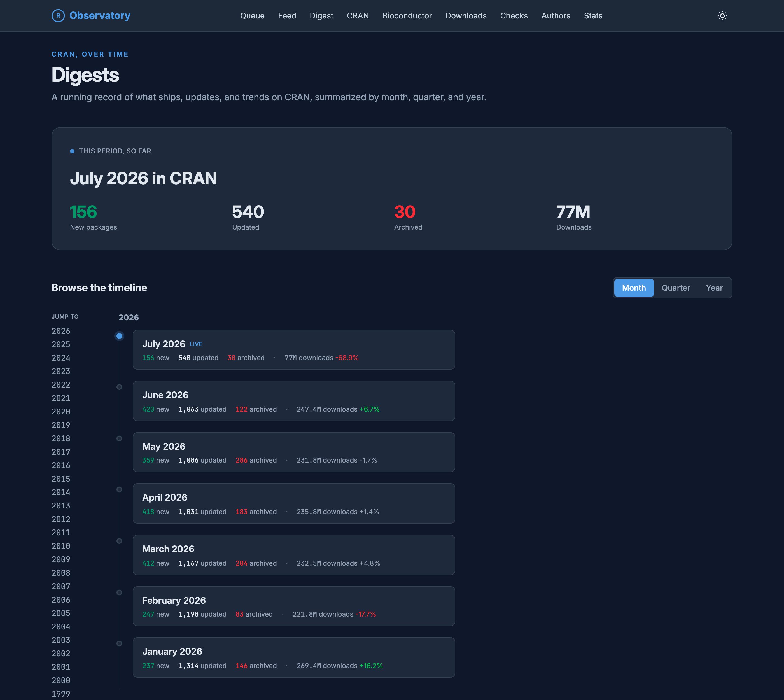Open the February 2026 digest card
Screen dimensions: 784x700
(294, 606)
